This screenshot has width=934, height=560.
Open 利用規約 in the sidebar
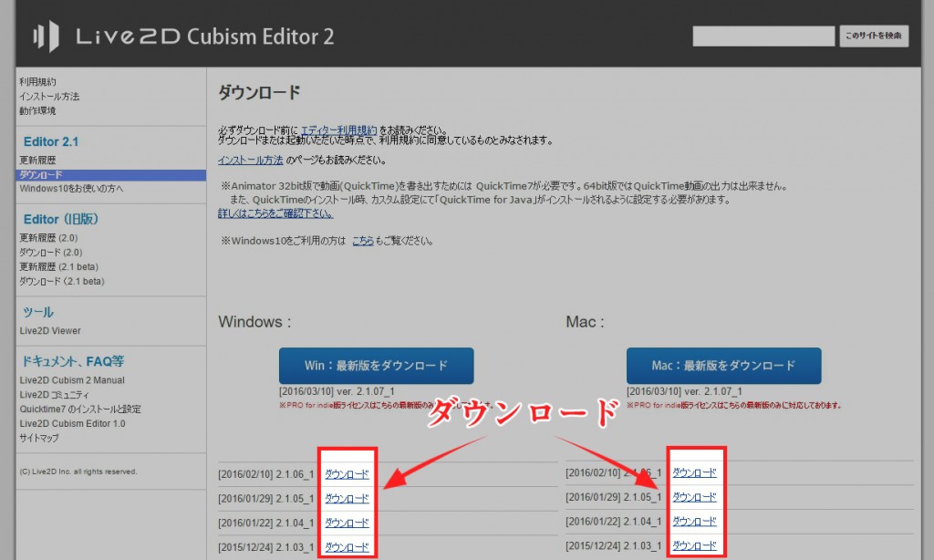[x=37, y=81]
